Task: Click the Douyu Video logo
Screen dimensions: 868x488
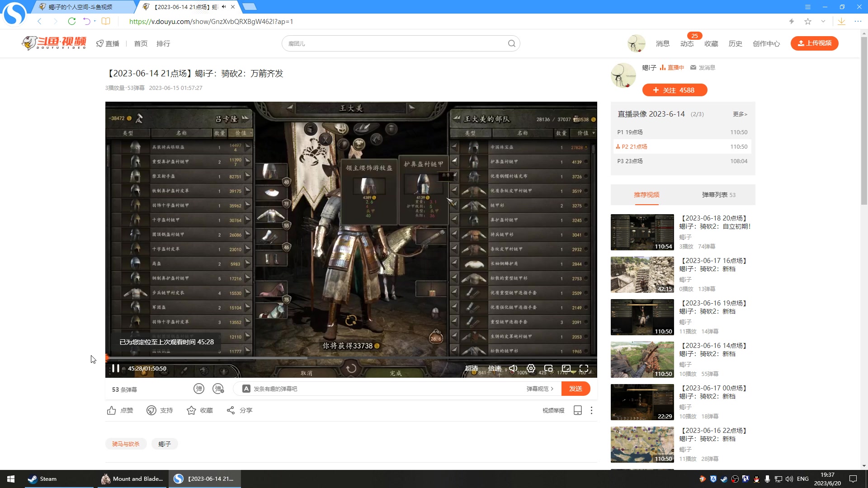Action: click(54, 43)
